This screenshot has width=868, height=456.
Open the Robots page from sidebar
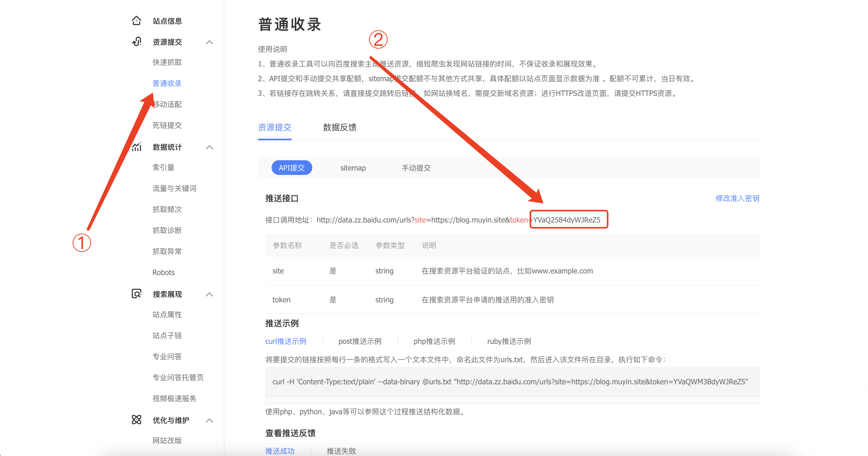tap(163, 272)
